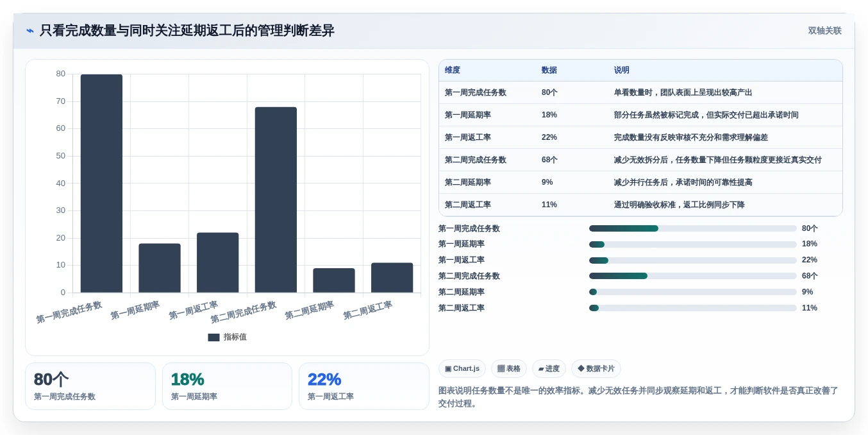The image size is (868, 435).
Task: Click the 第二周返工率 progress bar
Action: 693,308
